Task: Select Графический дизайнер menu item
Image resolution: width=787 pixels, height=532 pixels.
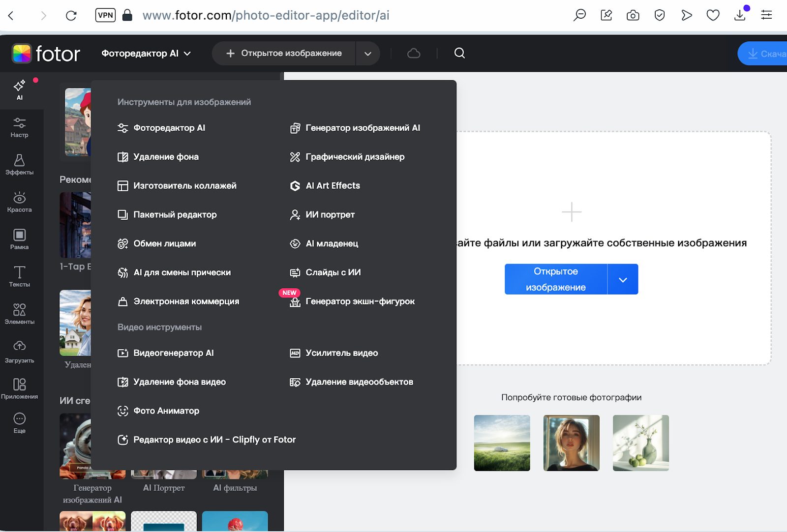Action: coord(347,157)
